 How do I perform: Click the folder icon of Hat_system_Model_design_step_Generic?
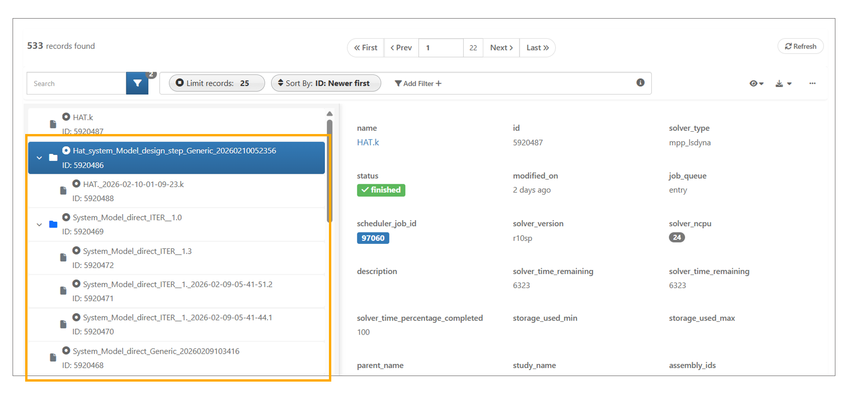[53, 158]
